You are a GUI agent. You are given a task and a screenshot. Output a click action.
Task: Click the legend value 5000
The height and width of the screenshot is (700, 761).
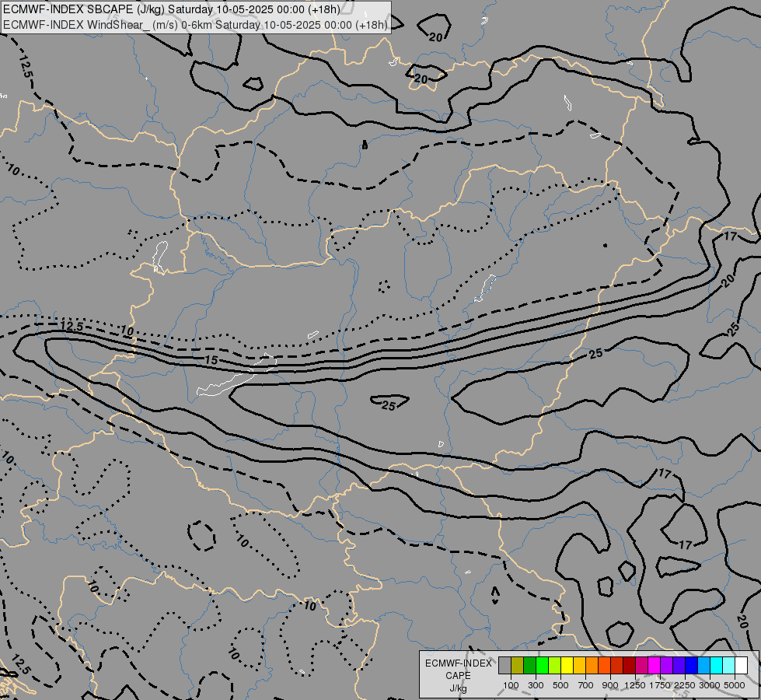point(735,685)
